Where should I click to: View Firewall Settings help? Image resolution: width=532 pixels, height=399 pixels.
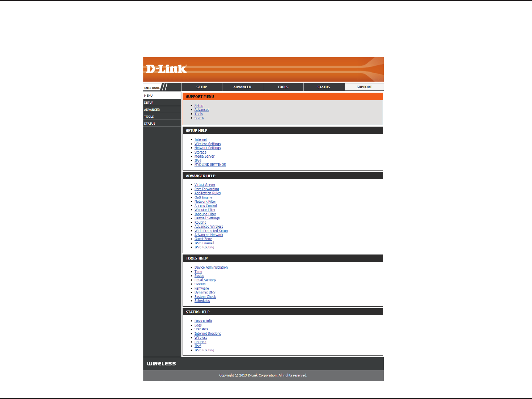click(207, 218)
